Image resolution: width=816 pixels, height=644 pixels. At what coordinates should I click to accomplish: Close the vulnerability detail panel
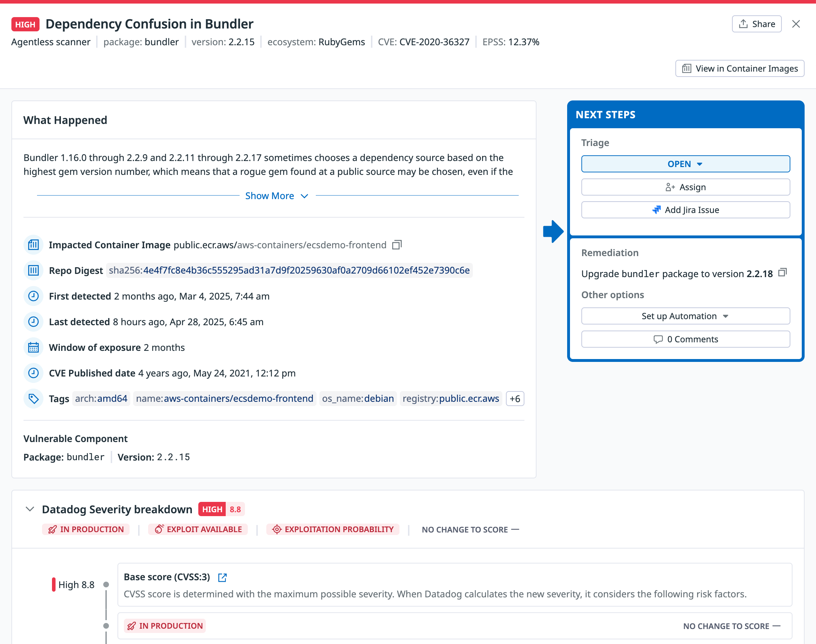(796, 24)
